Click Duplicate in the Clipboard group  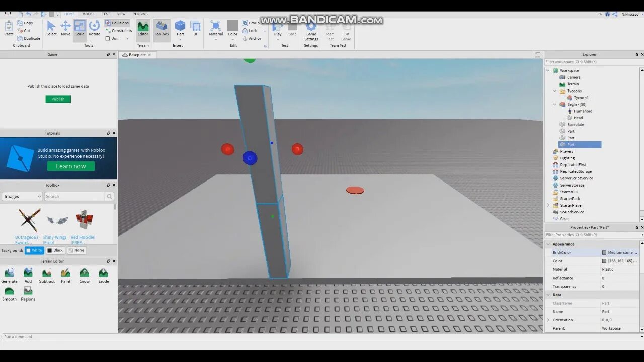pos(29,38)
